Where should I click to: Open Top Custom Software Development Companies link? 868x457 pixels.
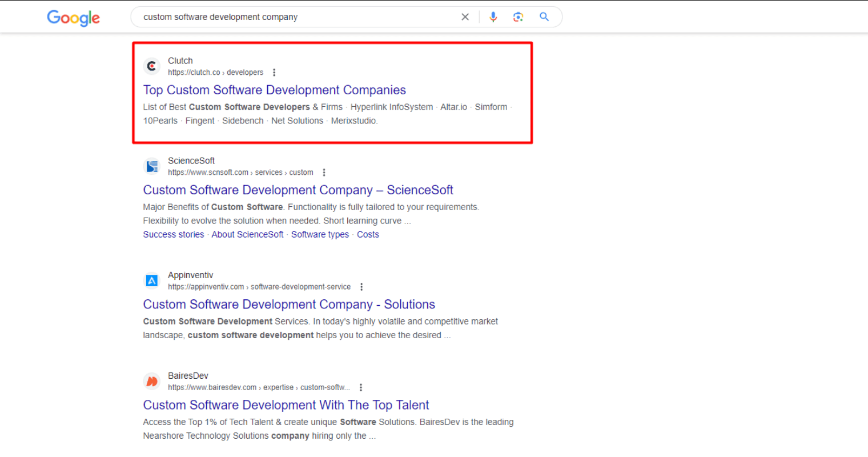(275, 90)
